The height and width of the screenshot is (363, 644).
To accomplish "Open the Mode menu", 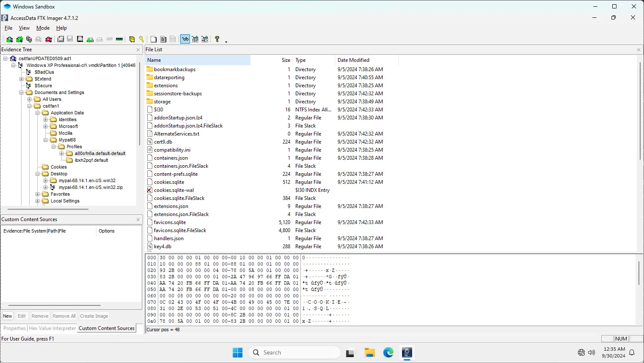I will pos(43,28).
